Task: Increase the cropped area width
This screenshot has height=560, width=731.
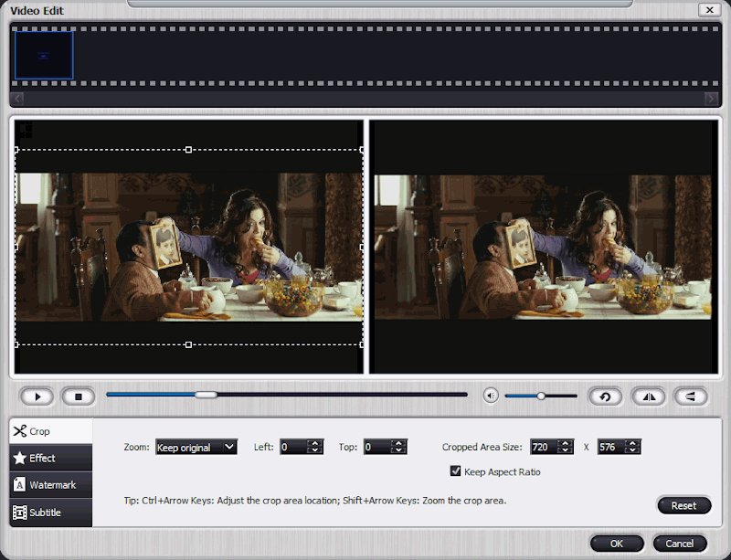Action: pos(566,443)
